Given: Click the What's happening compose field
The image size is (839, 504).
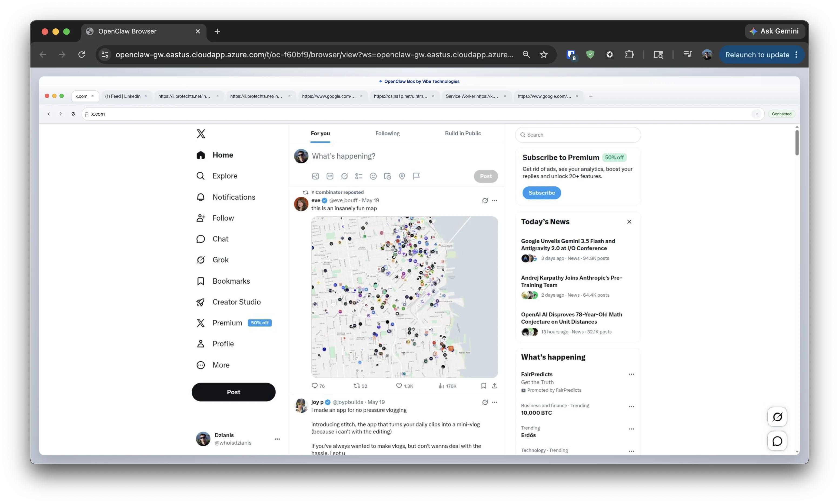Looking at the screenshot, I should (404, 156).
